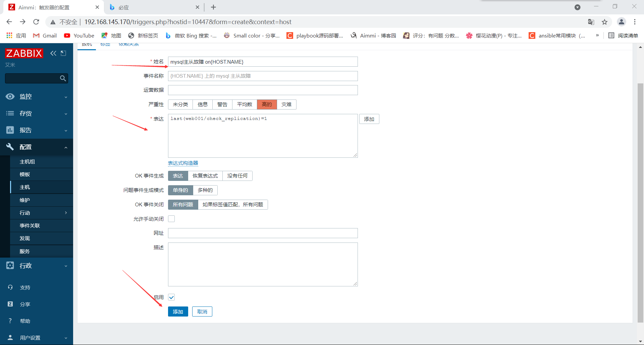644x345 pixels.
Task: Expand the 用户设置 menu section
Action: [66, 338]
